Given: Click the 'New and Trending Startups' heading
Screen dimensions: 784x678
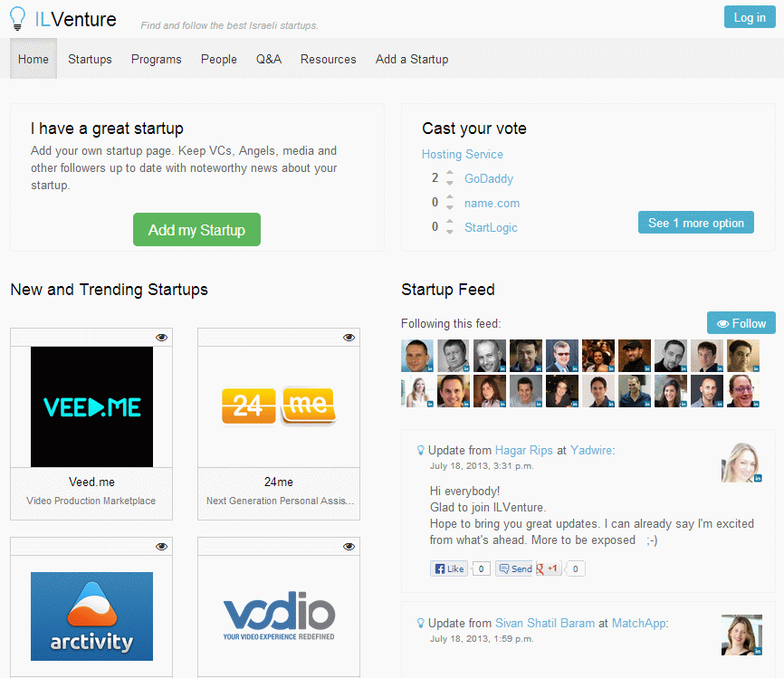Looking at the screenshot, I should tap(109, 290).
